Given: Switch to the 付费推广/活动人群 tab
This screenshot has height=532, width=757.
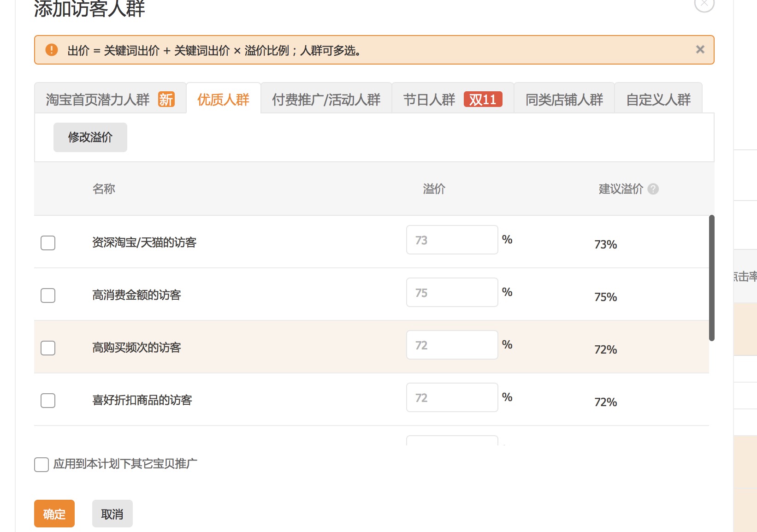Looking at the screenshot, I should coord(326,99).
